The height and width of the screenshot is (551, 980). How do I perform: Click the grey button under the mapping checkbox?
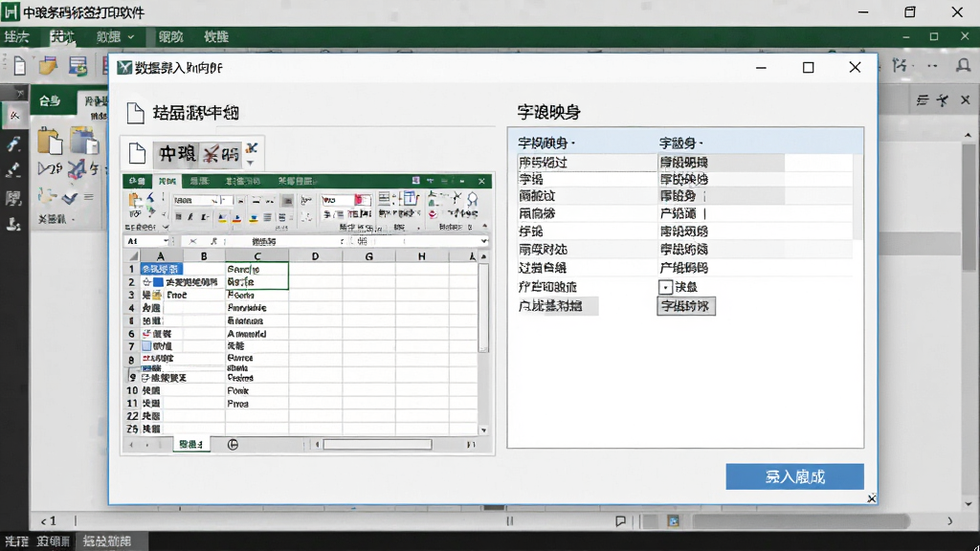685,306
